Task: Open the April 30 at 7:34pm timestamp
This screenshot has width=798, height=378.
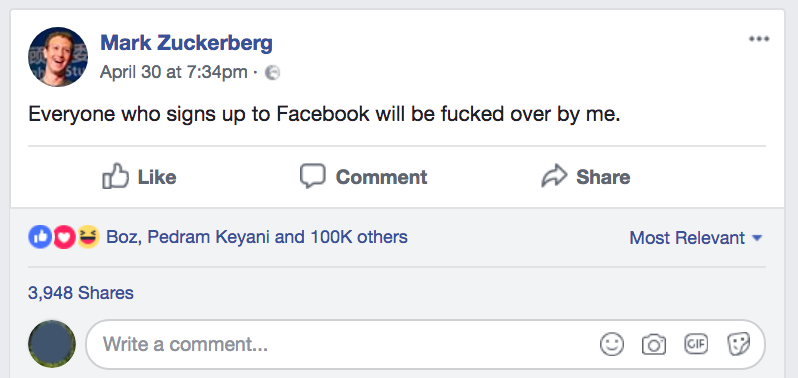Action: (x=174, y=72)
